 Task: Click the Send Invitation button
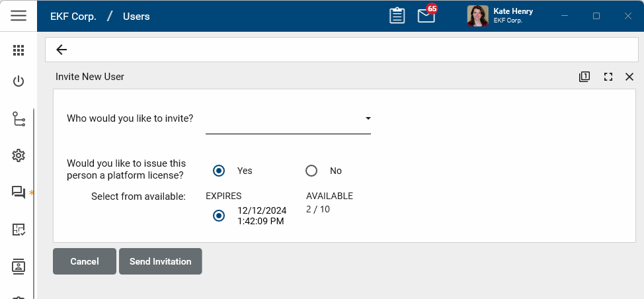(x=160, y=261)
